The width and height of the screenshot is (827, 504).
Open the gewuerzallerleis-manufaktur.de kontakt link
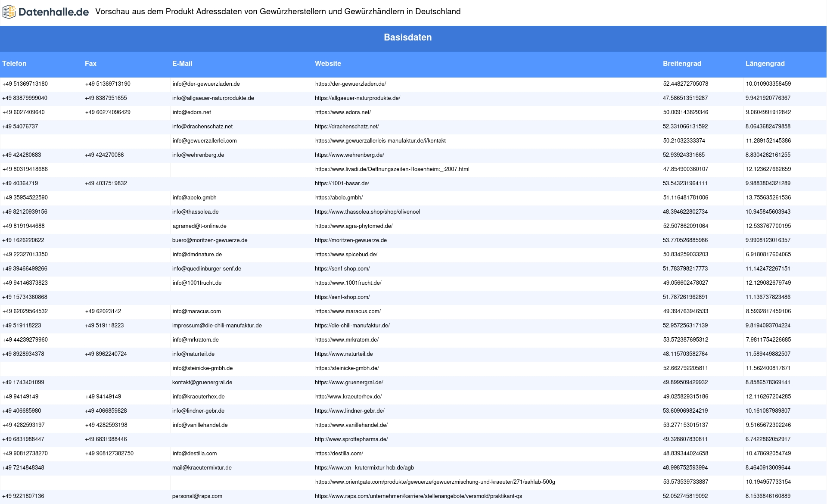click(380, 141)
